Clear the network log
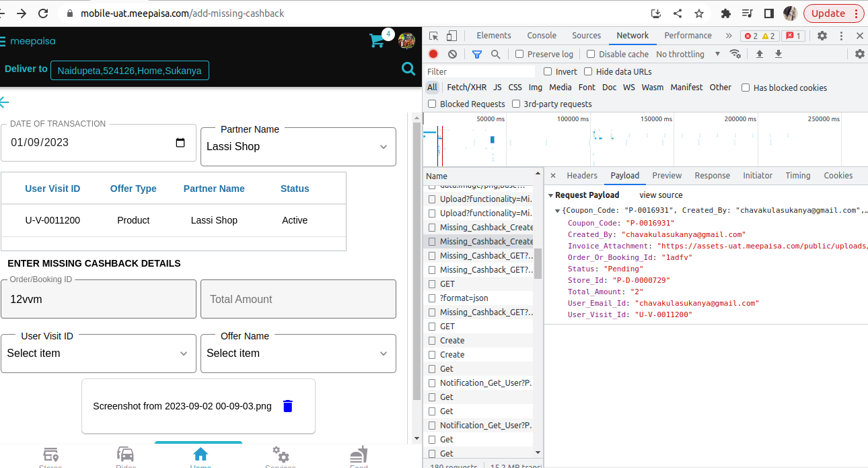The image size is (868, 468). point(452,54)
